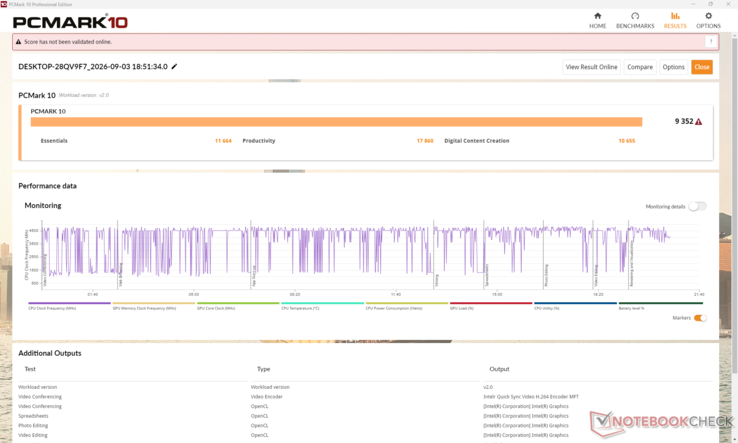The width and height of the screenshot is (738, 443).
Task: Select the HOME navigation label
Action: click(x=597, y=26)
